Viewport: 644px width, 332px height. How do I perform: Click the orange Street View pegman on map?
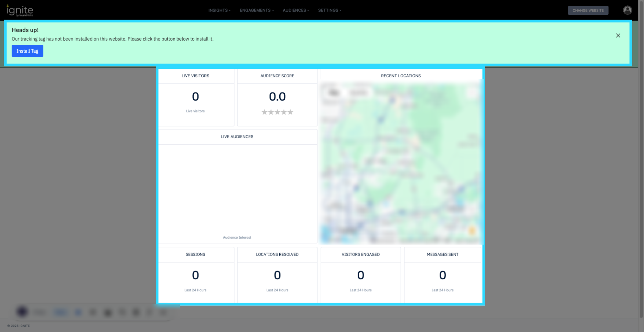tap(472, 230)
